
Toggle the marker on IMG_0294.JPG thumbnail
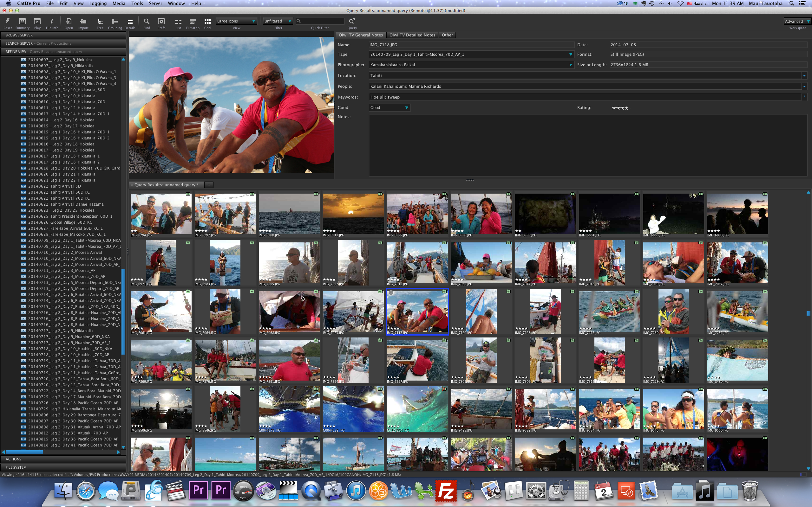[x=188, y=194]
